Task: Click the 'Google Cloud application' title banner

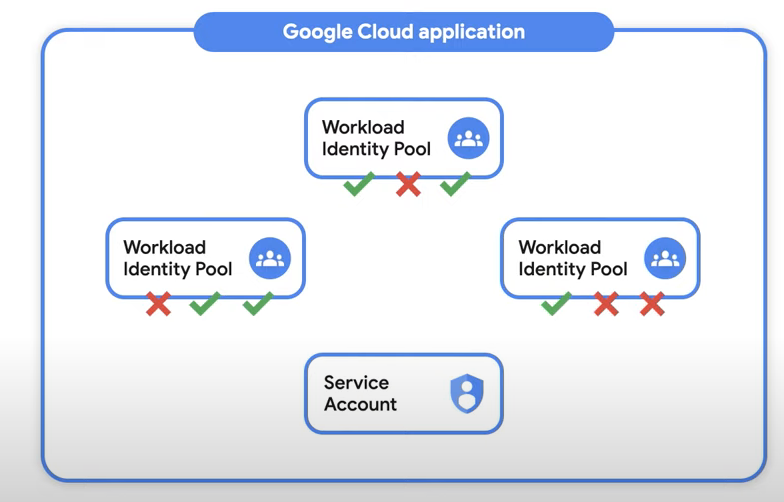Action: [404, 32]
